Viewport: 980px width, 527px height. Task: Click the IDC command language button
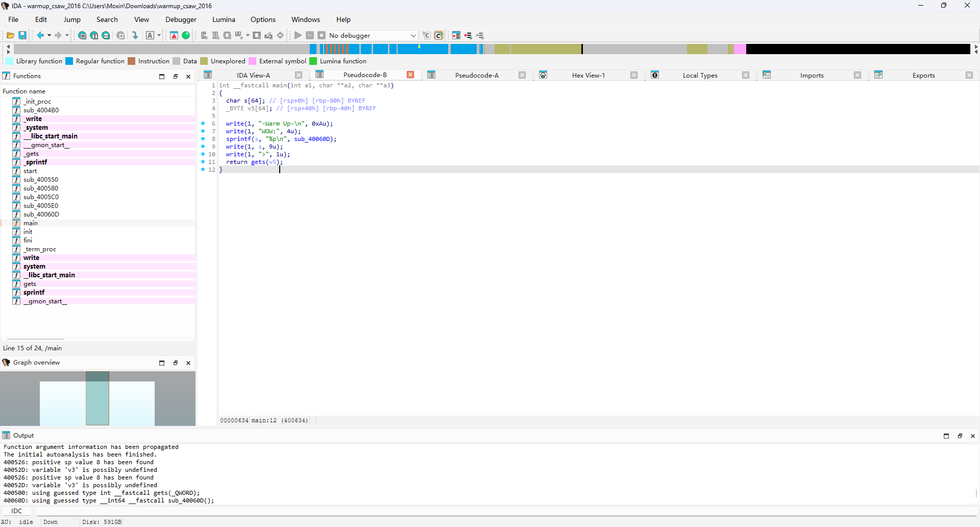(x=17, y=511)
